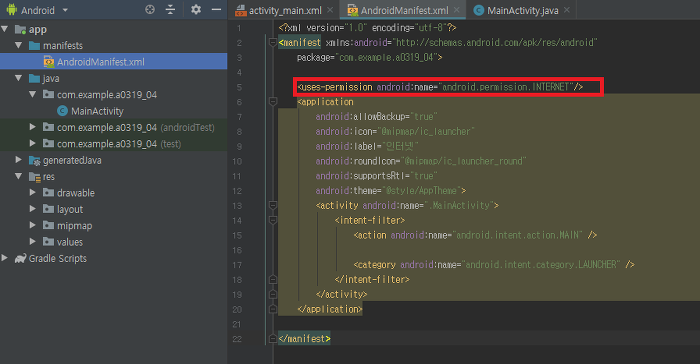Click the collapse all icon in project panel
Image resolution: width=700 pixels, height=364 pixels.
click(171, 9)
